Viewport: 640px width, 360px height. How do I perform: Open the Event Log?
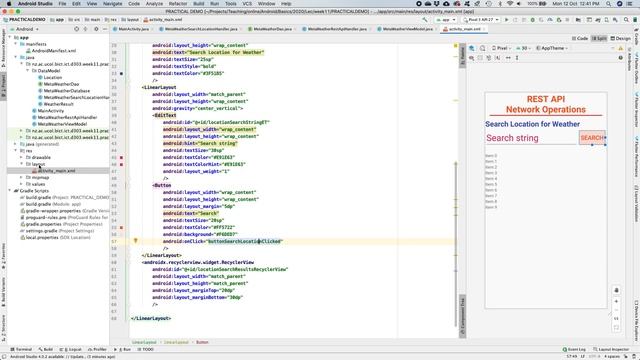(574, 349)
